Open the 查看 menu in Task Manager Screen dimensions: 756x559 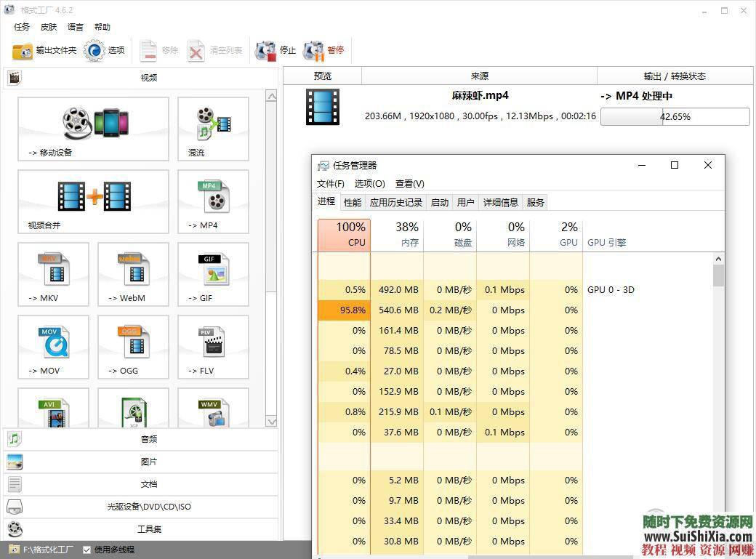pyautogui.click(x=409, y=183)
